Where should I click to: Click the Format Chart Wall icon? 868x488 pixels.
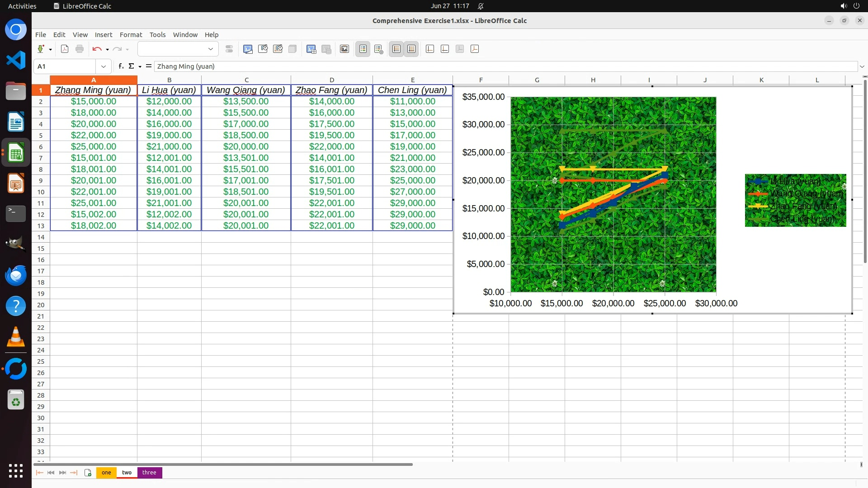click(x=278, y=49)
